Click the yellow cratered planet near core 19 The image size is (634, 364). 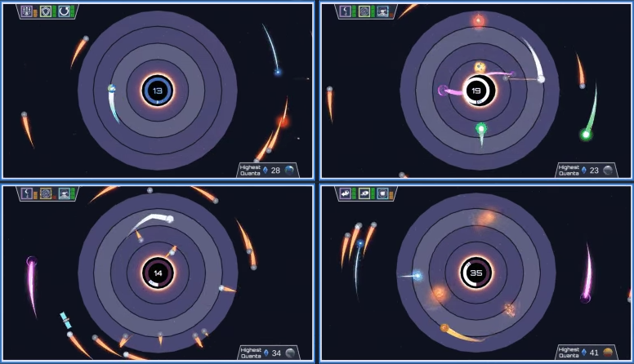pyautogui.click(x=480, y=67)
